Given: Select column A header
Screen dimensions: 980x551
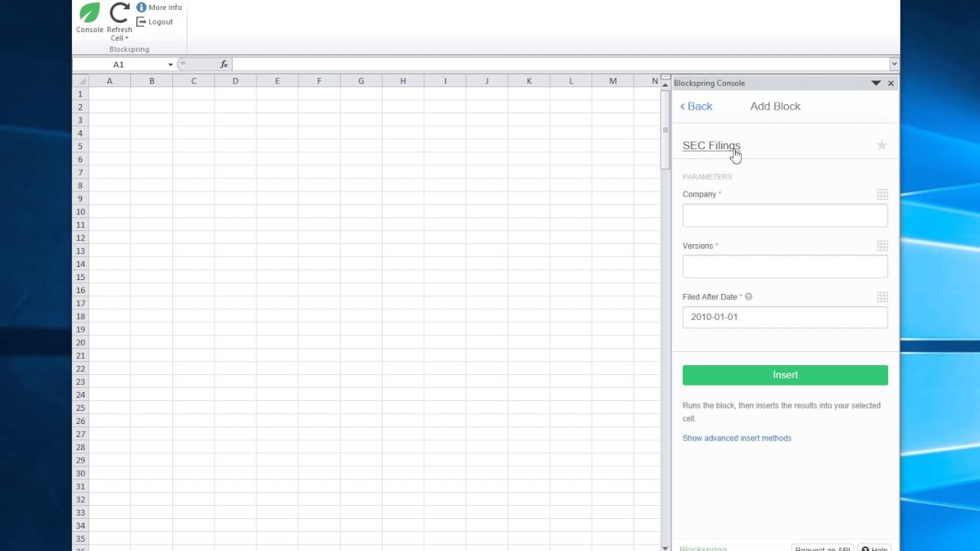Looking at the screenshot, I should (x=109, y=81).
